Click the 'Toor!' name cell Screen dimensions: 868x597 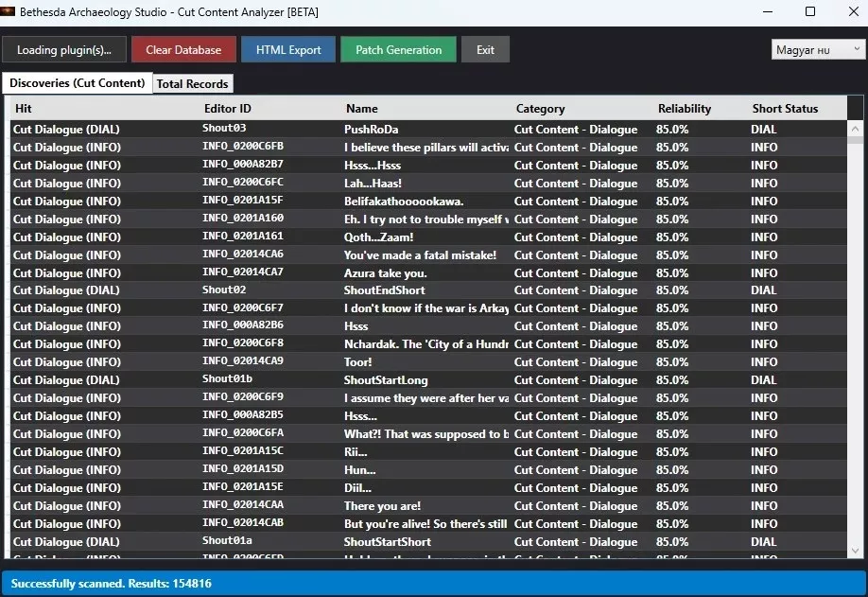coord(358,362)
